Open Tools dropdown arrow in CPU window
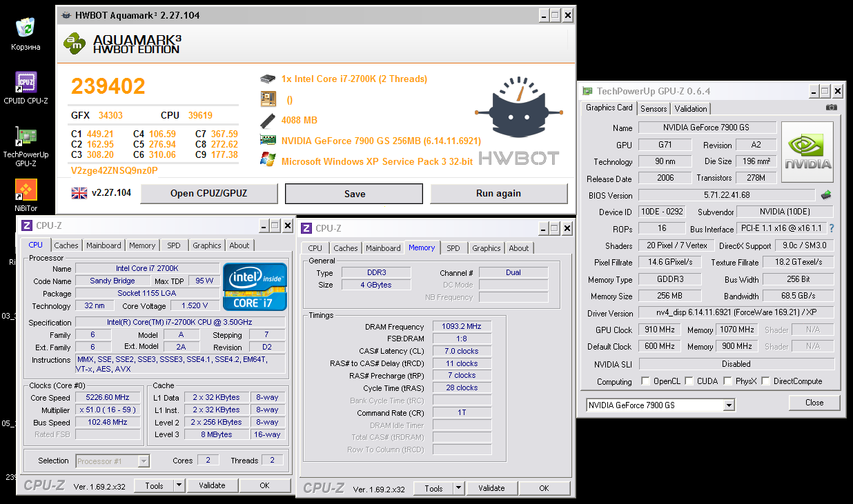Viewport: 853px width, 504px height. (x=179, y=485)
